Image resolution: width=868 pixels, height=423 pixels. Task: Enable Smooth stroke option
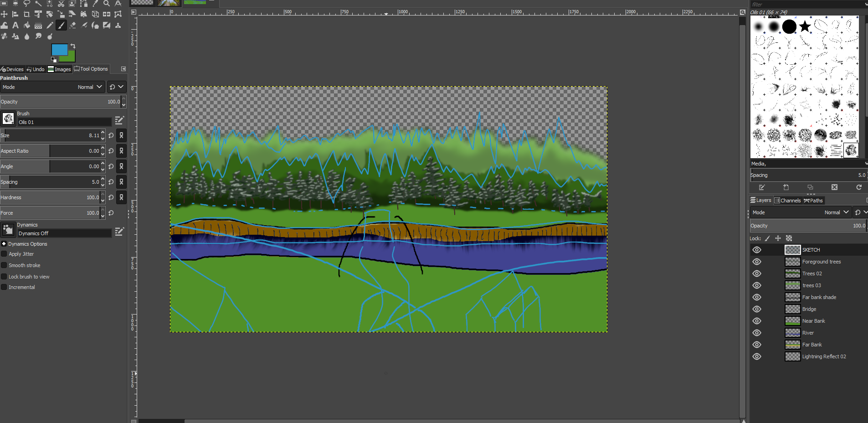pos(4,265)
